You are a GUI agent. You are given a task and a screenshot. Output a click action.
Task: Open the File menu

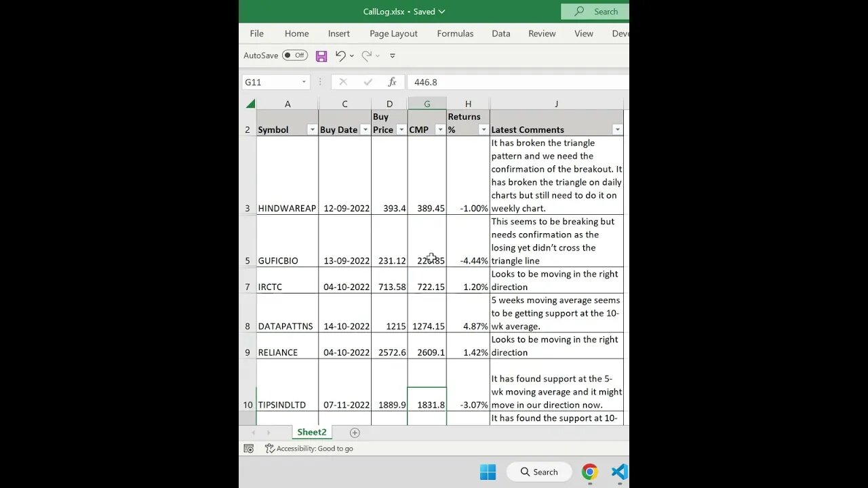pos(256,33)
